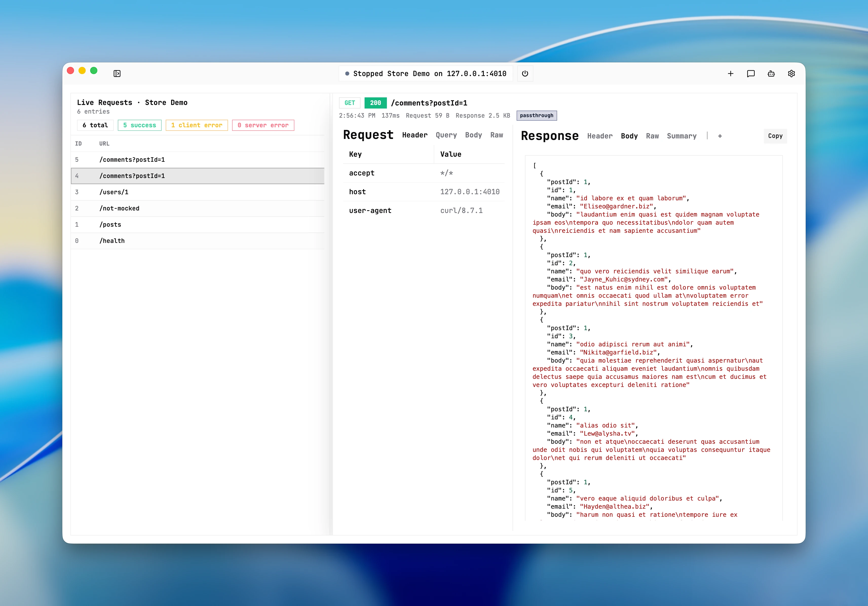The image size is (868, 606).
Task: Toggle the 1 client error filter
Action: (197, 125)
